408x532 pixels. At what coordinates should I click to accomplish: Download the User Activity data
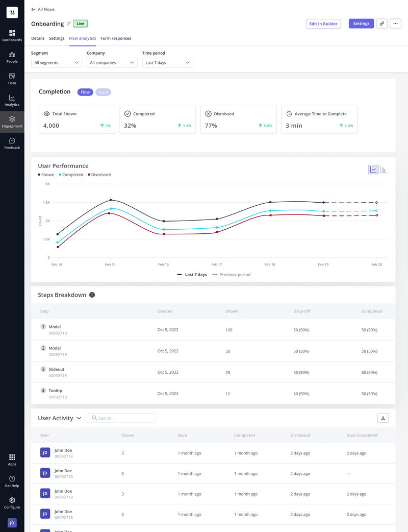coord(383,418)
